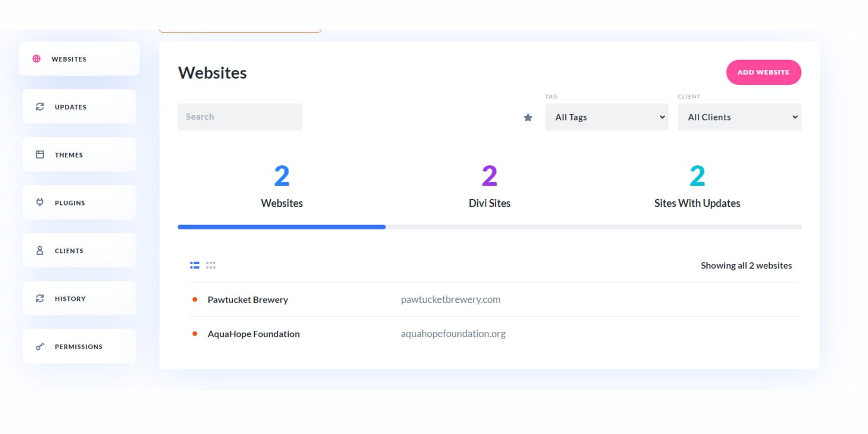Open the AquaHope Foundation website entry

click(254, 334)
